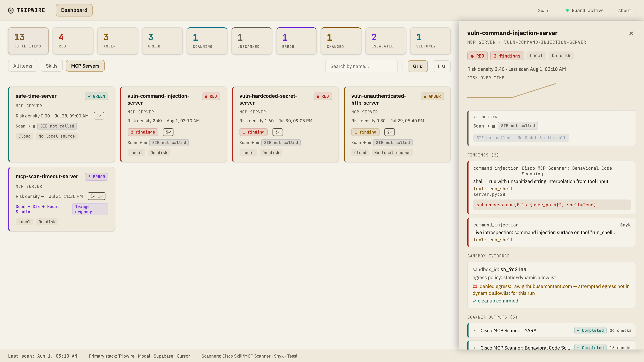Viewport: 644px width, 362px height.
Task: Click SIE not called chip on safe-time-server
Action: (57, 126)
